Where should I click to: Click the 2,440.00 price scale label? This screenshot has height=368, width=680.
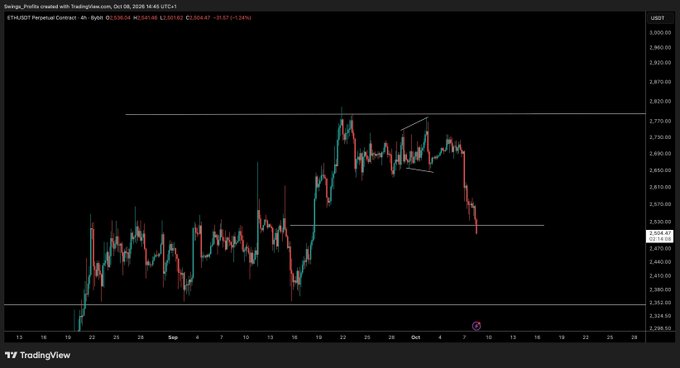[x=660, y=262]
